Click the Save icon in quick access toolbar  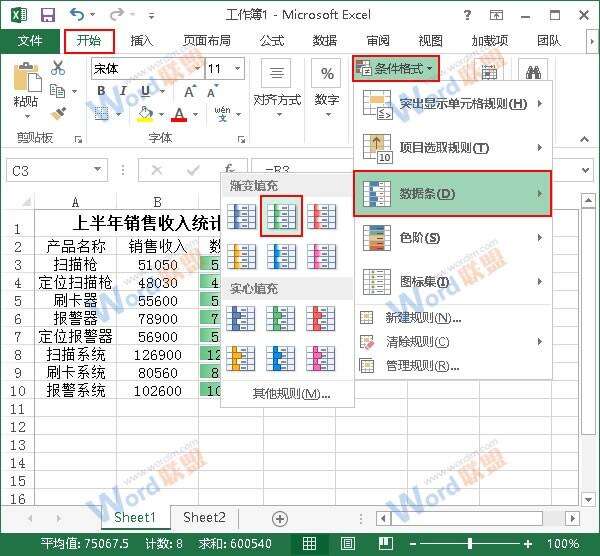point(48,15)
